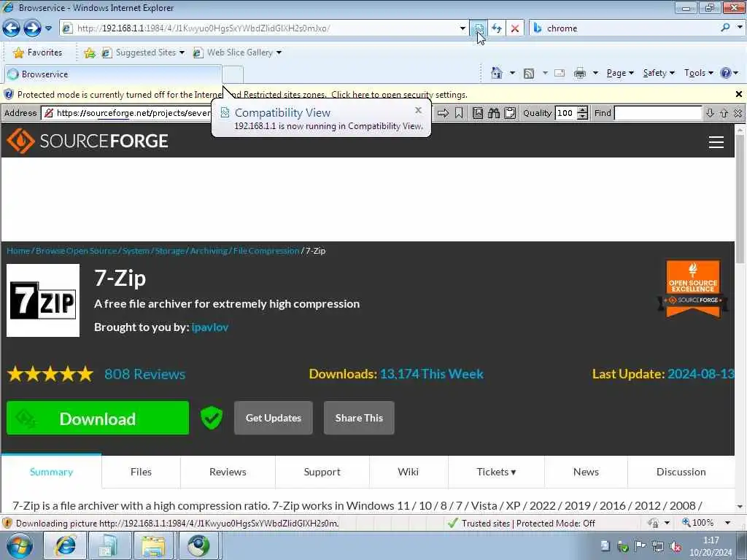Click the find next down arrow icon
Image resolution: width=747 pixels, height=560 pixels.
(710, 113)
